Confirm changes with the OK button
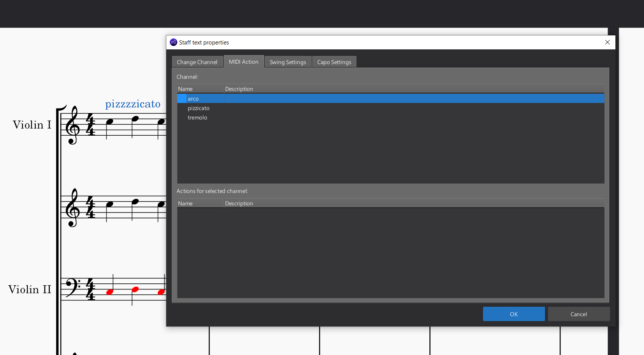Screen dimensions: 644x355 pos(514,314)
